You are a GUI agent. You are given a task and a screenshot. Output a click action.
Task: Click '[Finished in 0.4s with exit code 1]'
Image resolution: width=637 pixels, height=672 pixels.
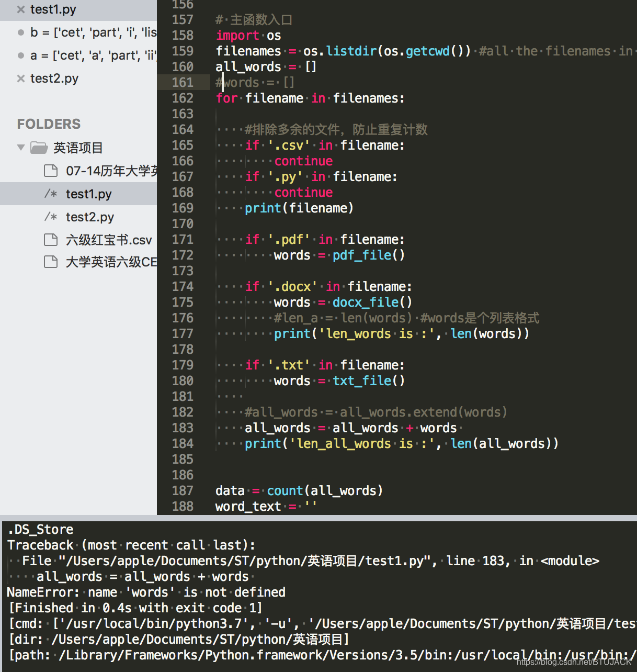tap(135, 608)
